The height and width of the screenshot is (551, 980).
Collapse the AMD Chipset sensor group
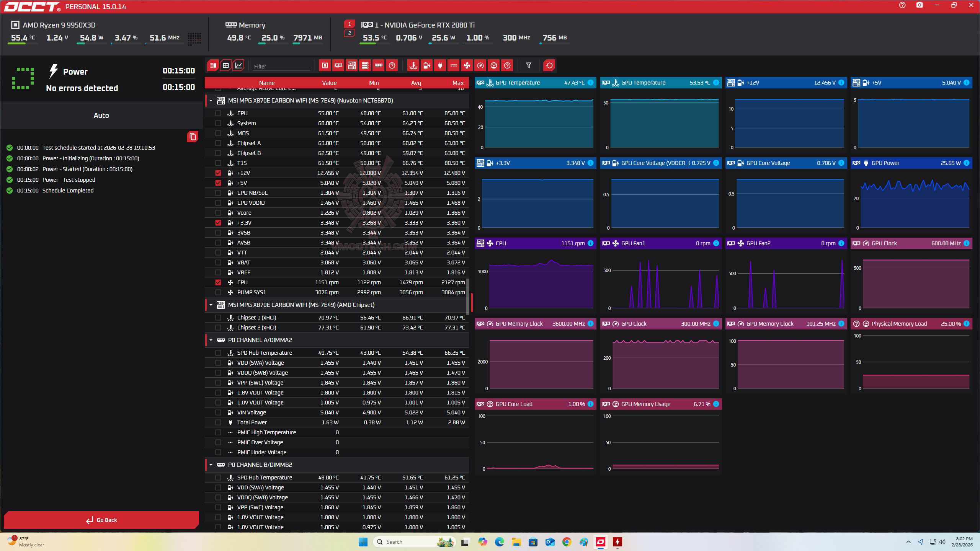click(x=211, y=305)
